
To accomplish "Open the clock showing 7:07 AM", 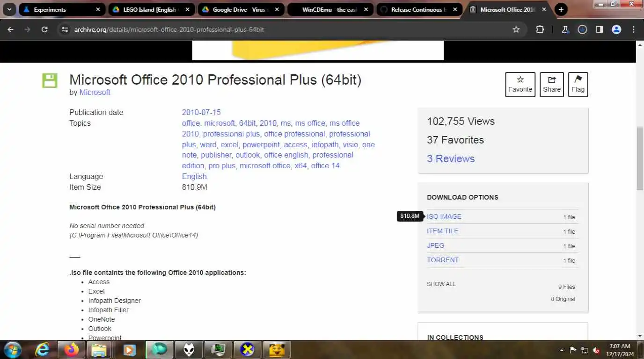I will tap(620, 350).
